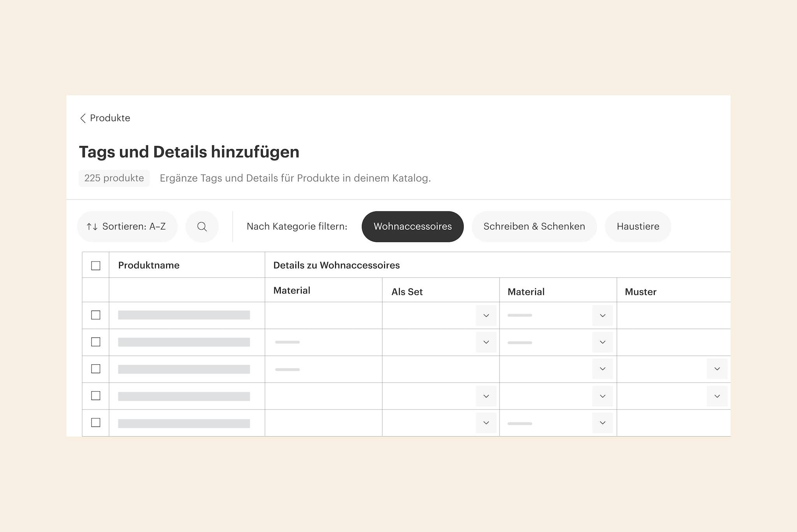
Task: Switch to the Haustiere category filter
Action: tap(637, 226)
